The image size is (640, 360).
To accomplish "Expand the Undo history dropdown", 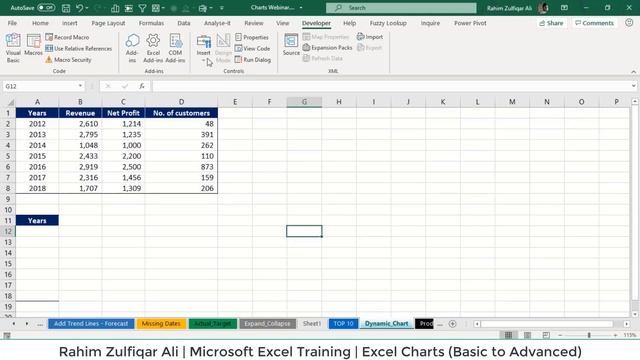I will 87,8.
